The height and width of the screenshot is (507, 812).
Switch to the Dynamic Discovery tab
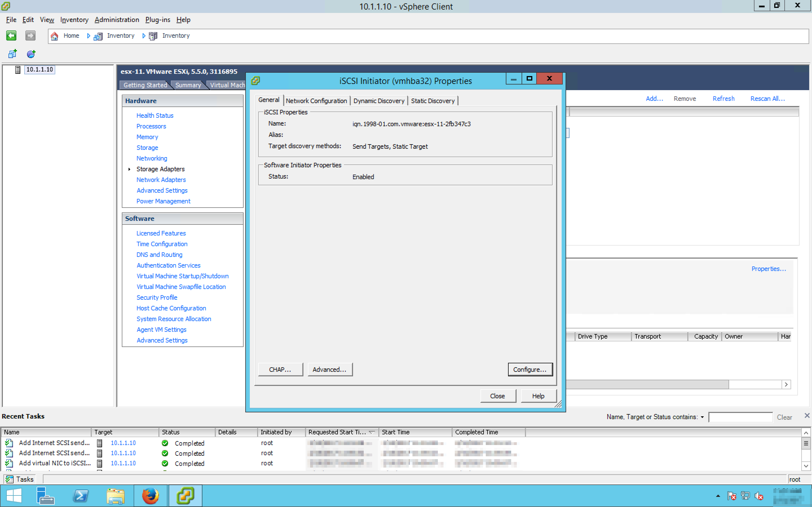pyautogui.click(x=378, y=101)
